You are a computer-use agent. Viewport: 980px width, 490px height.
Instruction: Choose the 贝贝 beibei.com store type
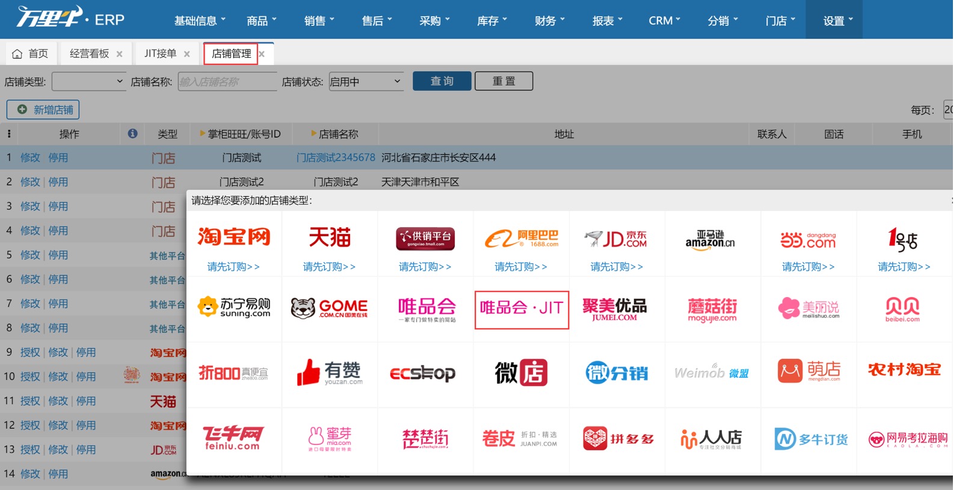click(x=902, y=309)
